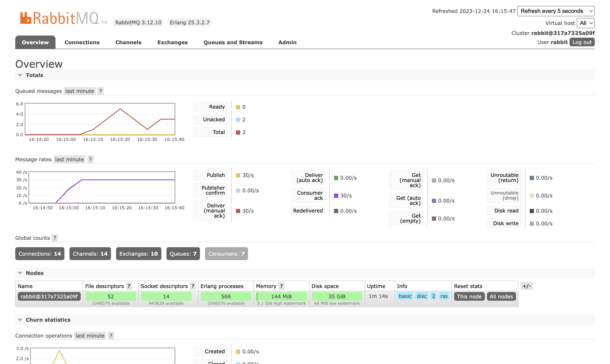Click the Memory usage bar showing 144 MiB
This screenshot has width=610, height=364.
pos(281,296)
